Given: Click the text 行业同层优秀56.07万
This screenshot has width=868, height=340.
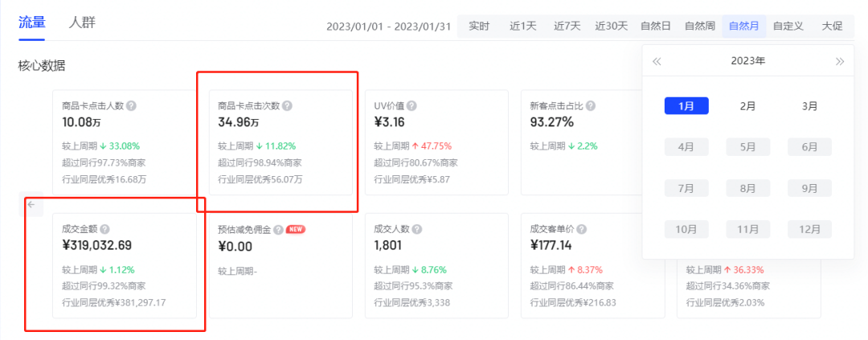Looking at the screenshot, I should [x=260, y=179].
